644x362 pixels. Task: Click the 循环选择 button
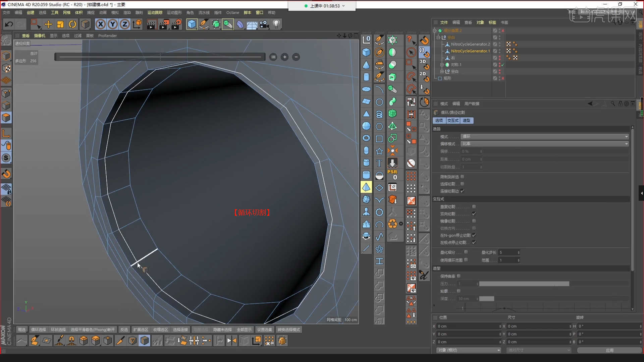[39, 329]
